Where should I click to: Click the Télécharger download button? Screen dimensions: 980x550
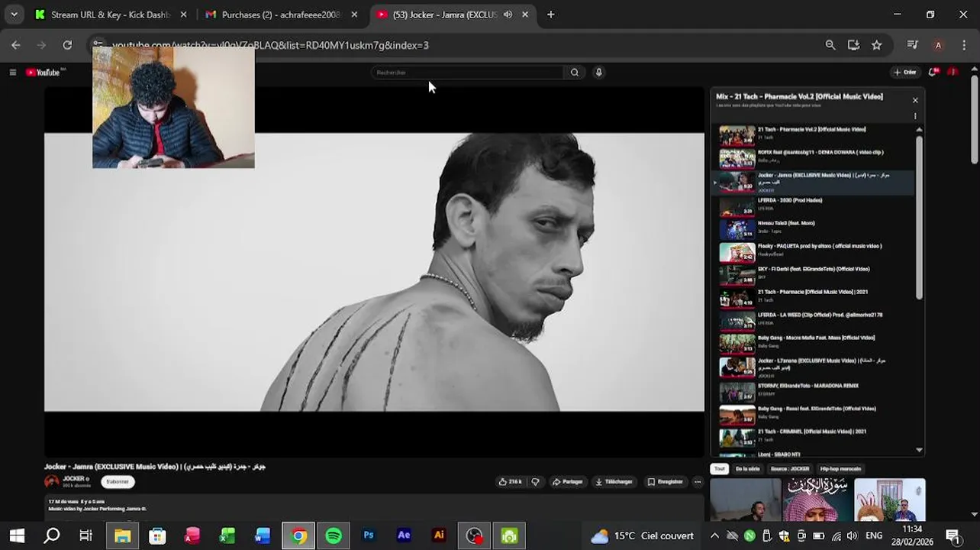614,481
